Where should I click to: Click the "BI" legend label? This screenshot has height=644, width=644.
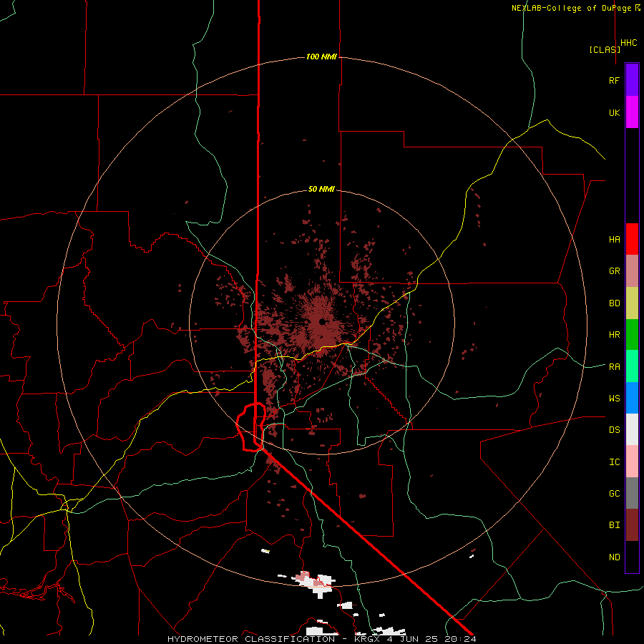point(615,525)
